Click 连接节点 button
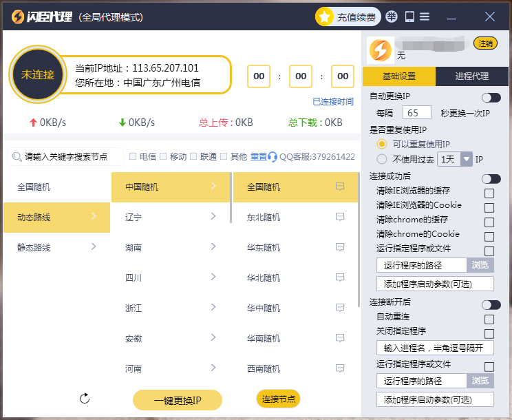Image resolution: width=512 pixels, height=420 pixels. tap(278, 399)
